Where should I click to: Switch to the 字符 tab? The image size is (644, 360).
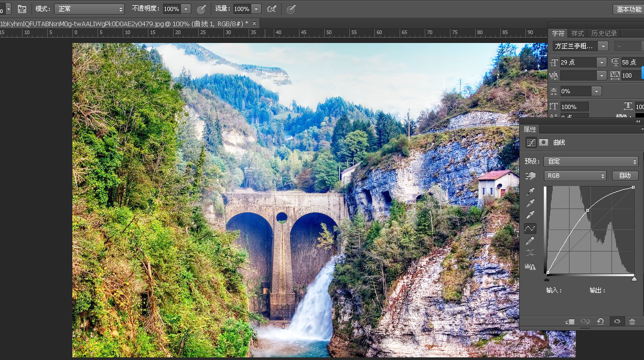click(x=558, y=33)
